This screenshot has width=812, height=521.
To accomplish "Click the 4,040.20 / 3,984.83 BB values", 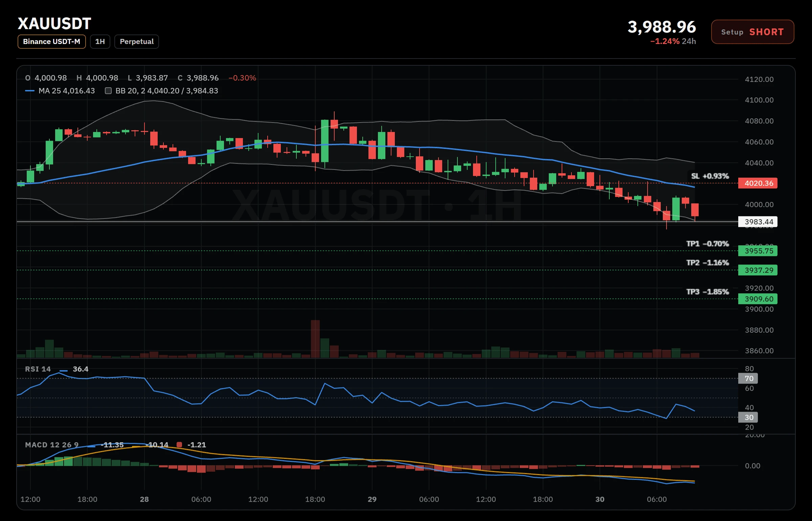I will click(x=183, y=91).
